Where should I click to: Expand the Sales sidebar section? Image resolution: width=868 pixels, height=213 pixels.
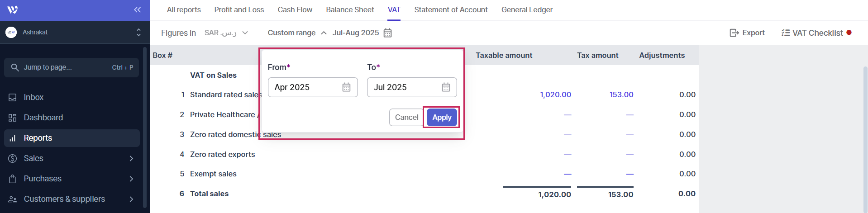(131, 158)
